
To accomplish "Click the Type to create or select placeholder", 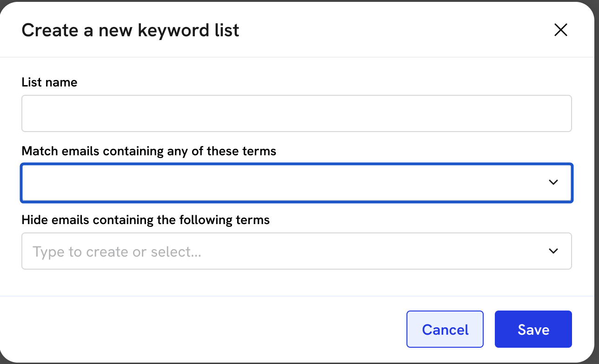I will click(117, 251).
